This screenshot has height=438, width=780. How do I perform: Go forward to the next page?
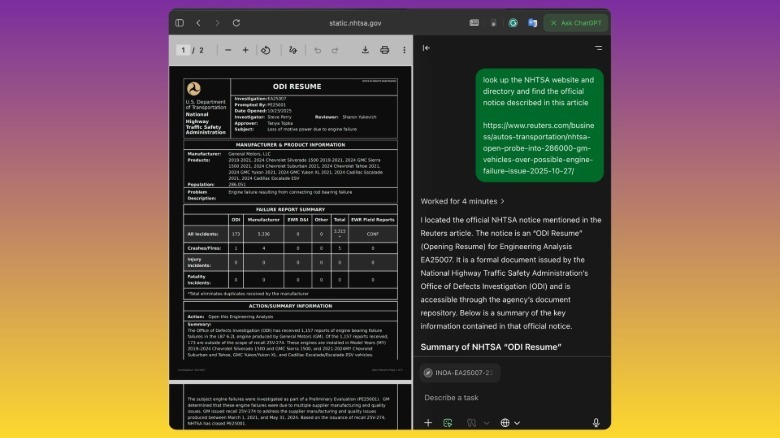pos(217,23)
